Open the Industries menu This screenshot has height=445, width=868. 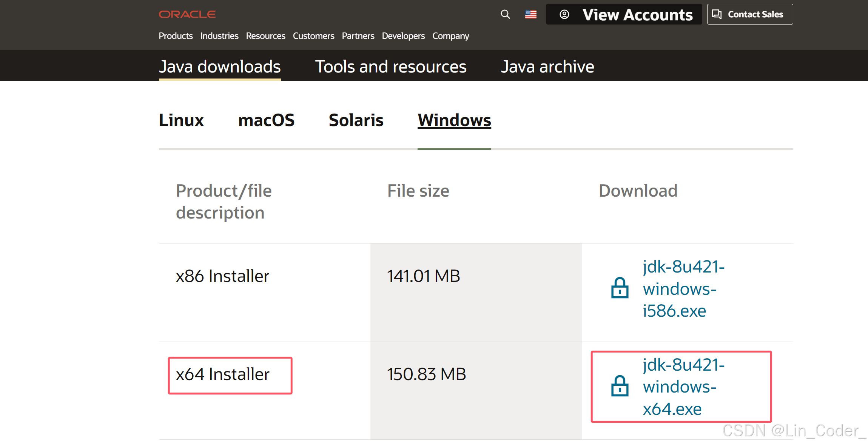[x=219, y=36]
